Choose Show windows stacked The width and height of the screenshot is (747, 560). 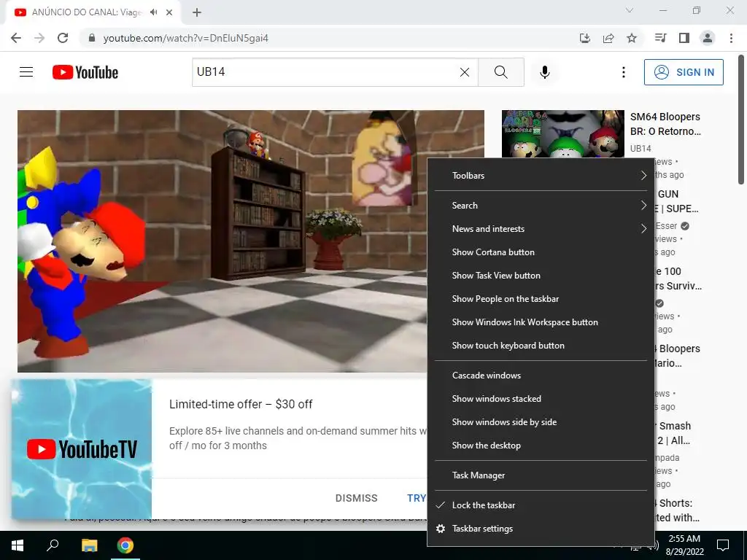(541, 399)
